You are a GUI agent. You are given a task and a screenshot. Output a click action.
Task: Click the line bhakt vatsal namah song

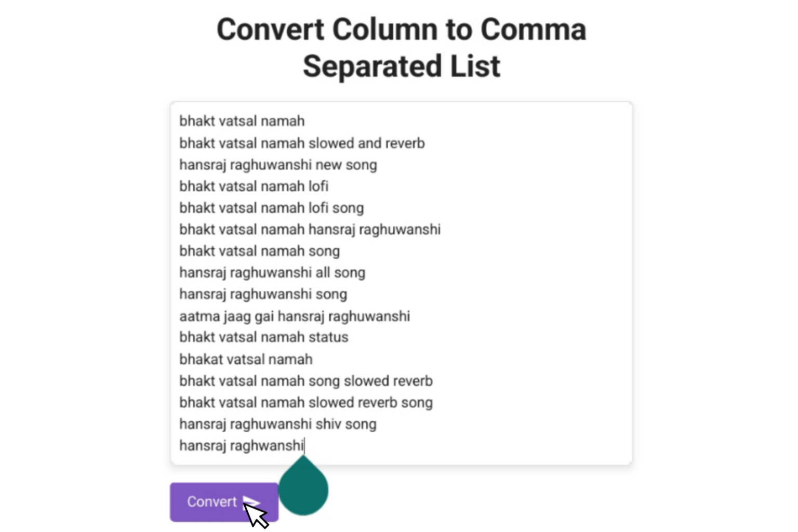tap(260, 250)
